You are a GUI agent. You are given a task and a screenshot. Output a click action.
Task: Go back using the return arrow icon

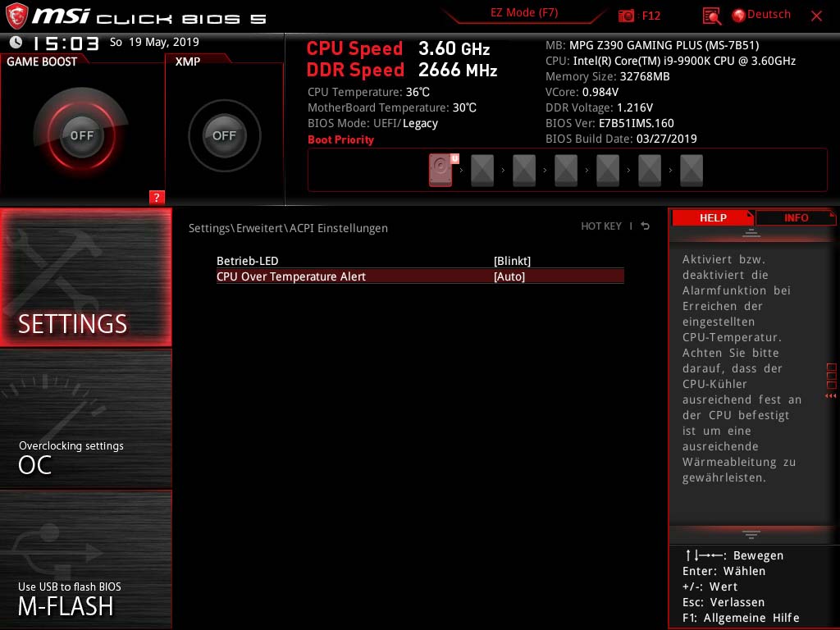tap(646, 226)
